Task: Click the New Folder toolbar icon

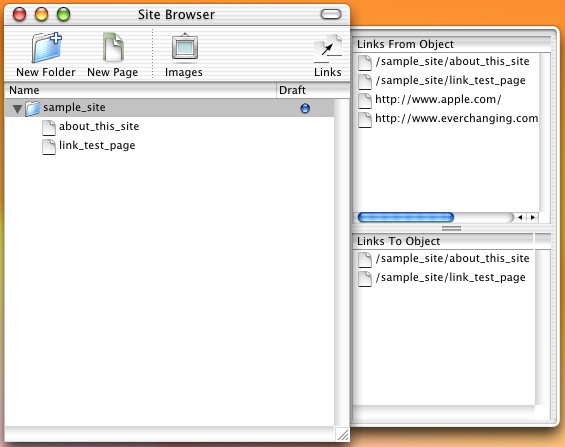Action: [46, 48]
